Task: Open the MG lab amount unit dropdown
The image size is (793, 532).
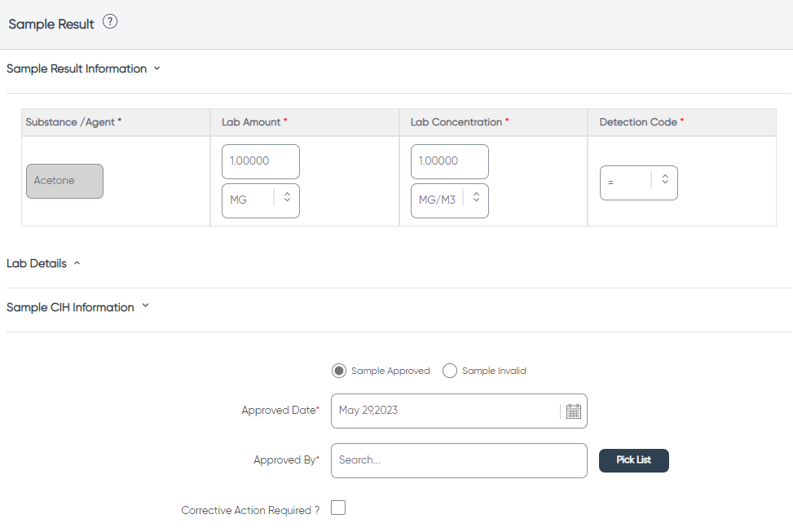Action: (x=261, y=200)
